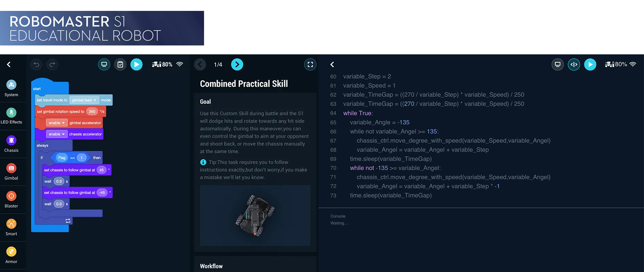Edit second wait duration 0.3

coord(59,204)
